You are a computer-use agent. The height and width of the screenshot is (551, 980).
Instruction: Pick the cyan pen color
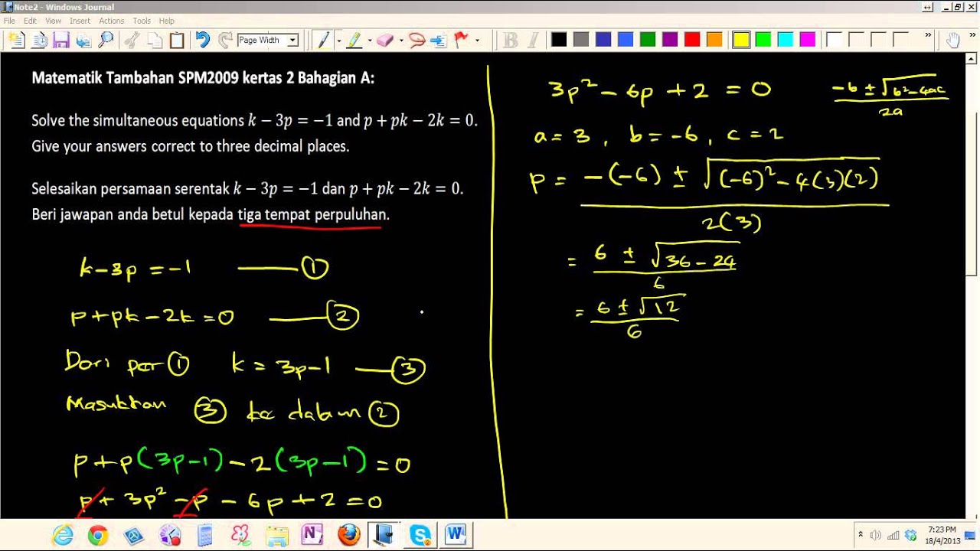tap(786, 40)
